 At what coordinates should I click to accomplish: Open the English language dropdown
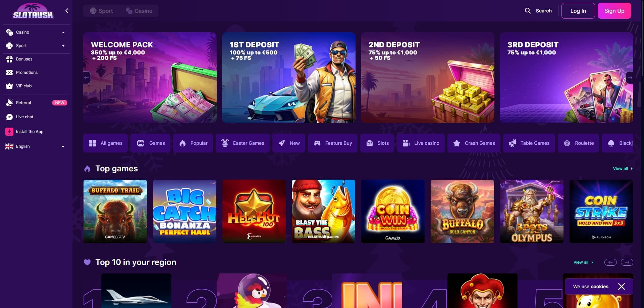[35, 146]
